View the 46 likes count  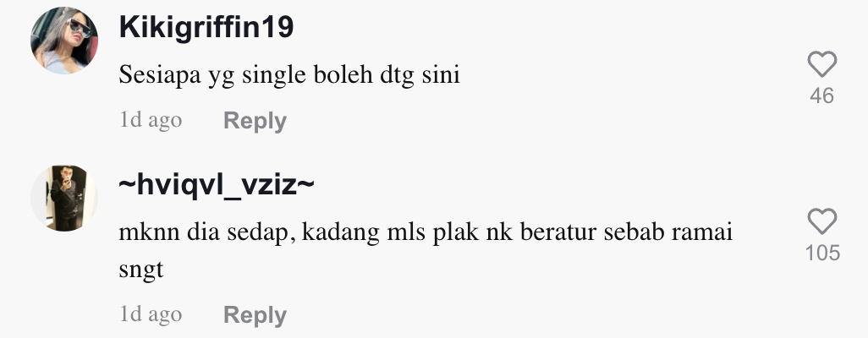pos(822,95)
